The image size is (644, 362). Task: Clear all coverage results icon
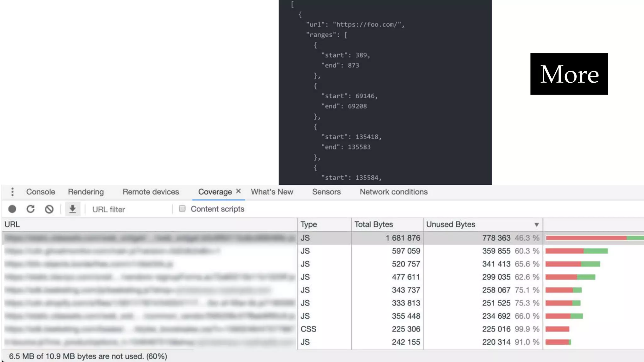(x=49, y=209)
